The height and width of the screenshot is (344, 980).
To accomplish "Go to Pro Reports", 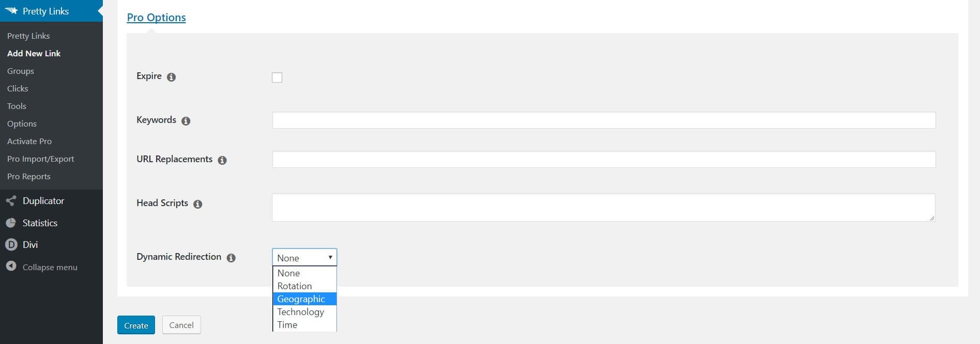I will [28, 176].
